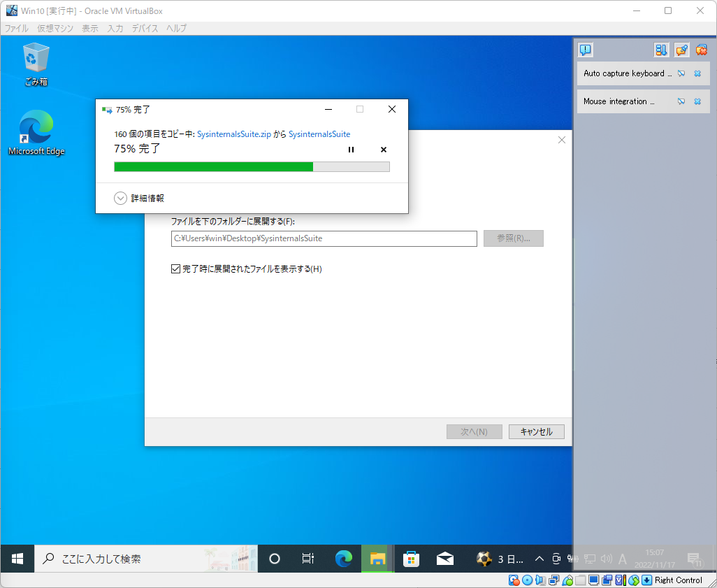Click the network adapters status icon
Screen dimensions: 717x588
pyautogui.click(x=553, y=580)
